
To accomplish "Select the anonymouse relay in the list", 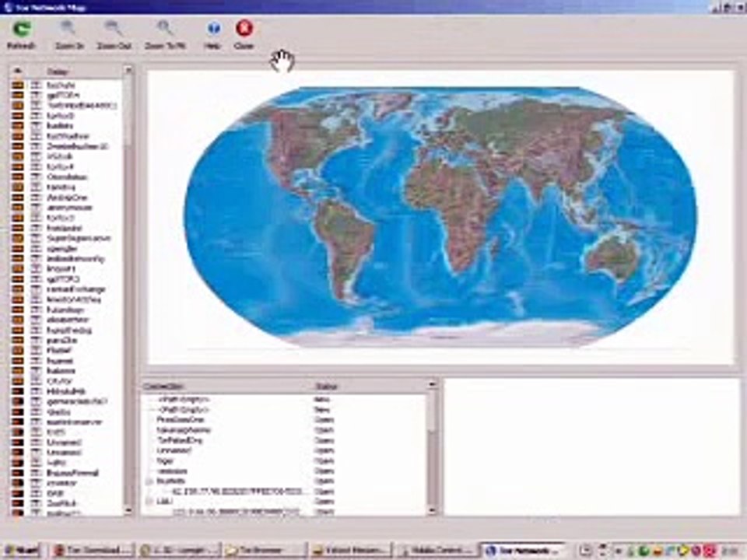I will click(69, 208).
